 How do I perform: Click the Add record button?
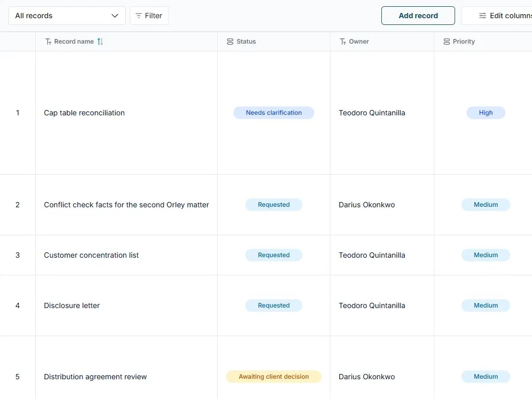click(x=418, y=16)
